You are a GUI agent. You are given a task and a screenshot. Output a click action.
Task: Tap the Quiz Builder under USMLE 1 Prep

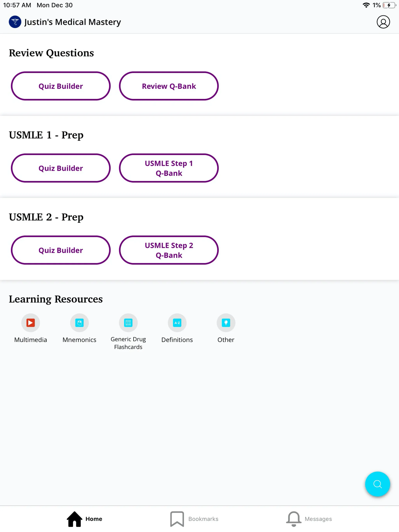[x=61, y=168]
